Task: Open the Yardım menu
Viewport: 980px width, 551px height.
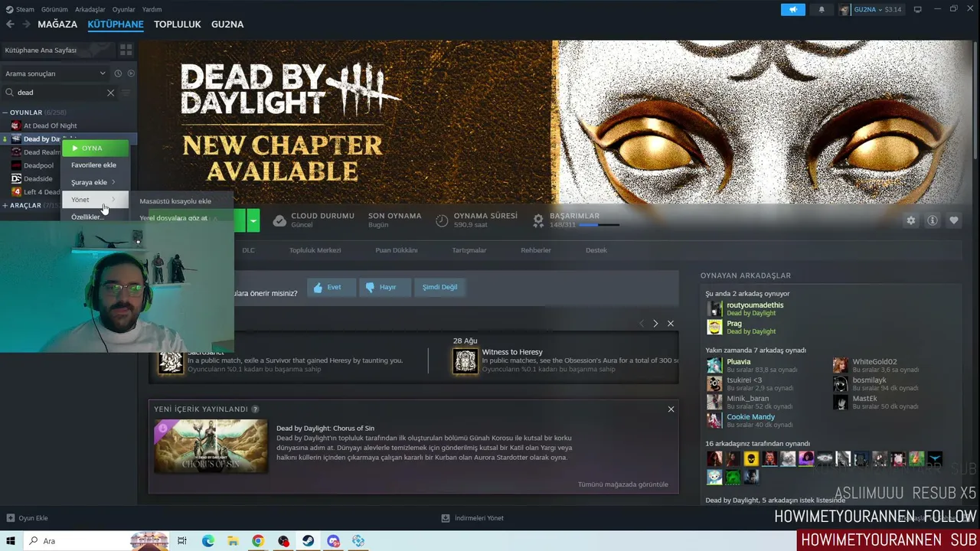Action: (x=152, y=9)
